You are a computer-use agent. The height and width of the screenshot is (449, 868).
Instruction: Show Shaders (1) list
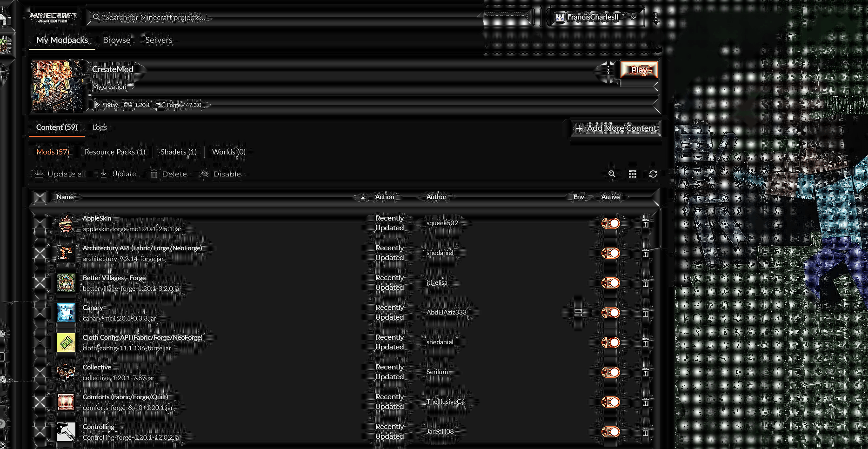179,152
